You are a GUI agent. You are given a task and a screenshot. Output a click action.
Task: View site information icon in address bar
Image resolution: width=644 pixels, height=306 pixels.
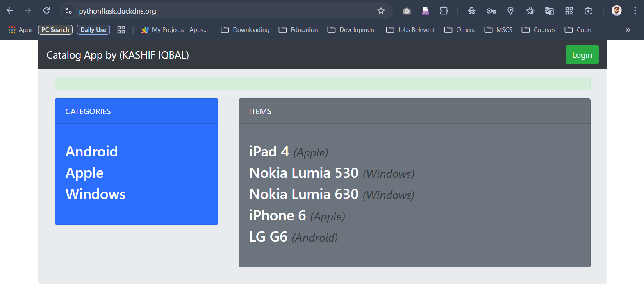[x=68, y=11]
